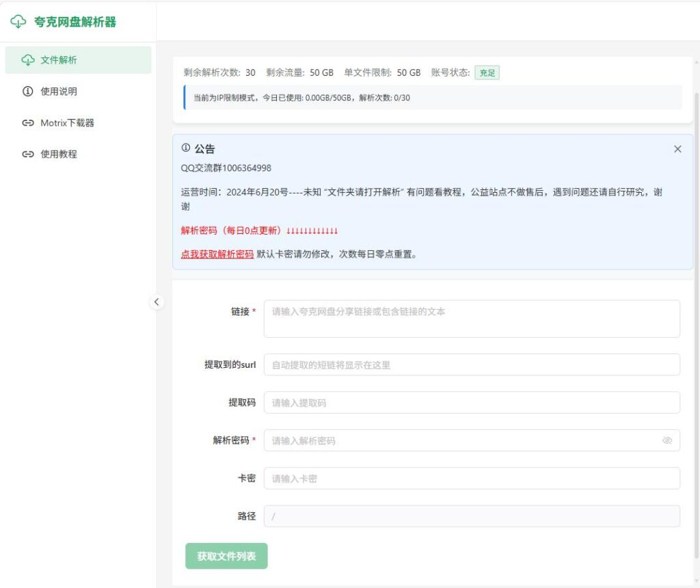Screen dimensions: 700x588
Task: Click the 链接 field label
Action: (x=240, y=312)
